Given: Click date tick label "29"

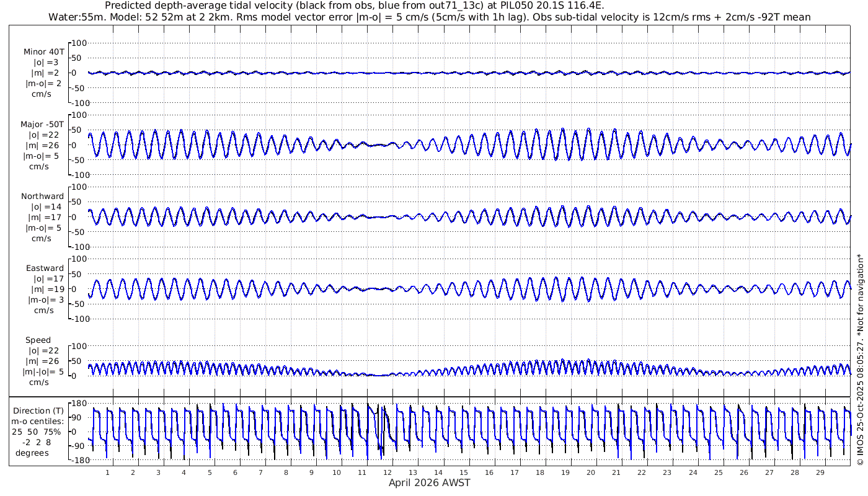Looking at the screenshot, I should pyautogui.click(x=820, y=472).
